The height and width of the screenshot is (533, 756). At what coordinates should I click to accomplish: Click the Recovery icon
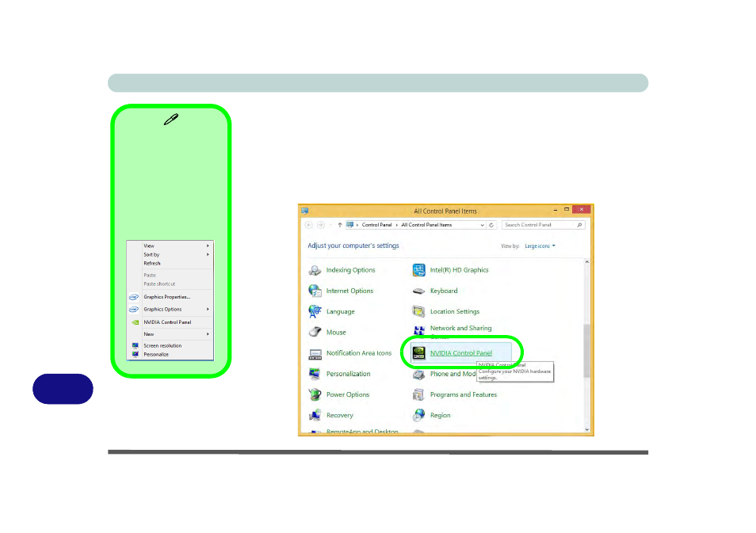coord(315,416)
